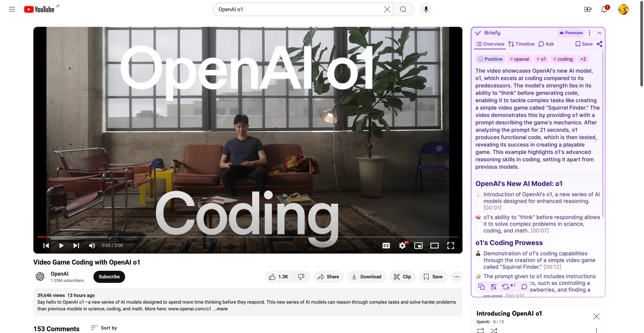Viewport: 644px width, 333px height.
Task: Open the account avatar menu
Action: click(x=623, y=9)
